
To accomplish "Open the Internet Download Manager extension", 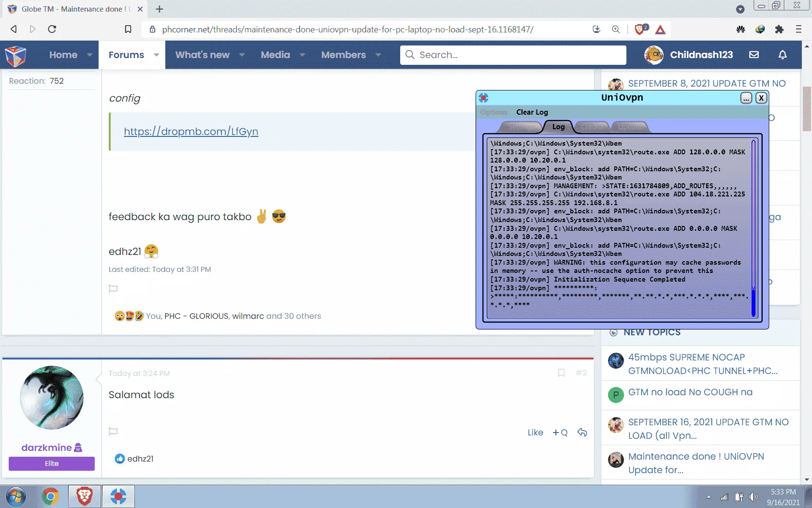I will [760, 30].
